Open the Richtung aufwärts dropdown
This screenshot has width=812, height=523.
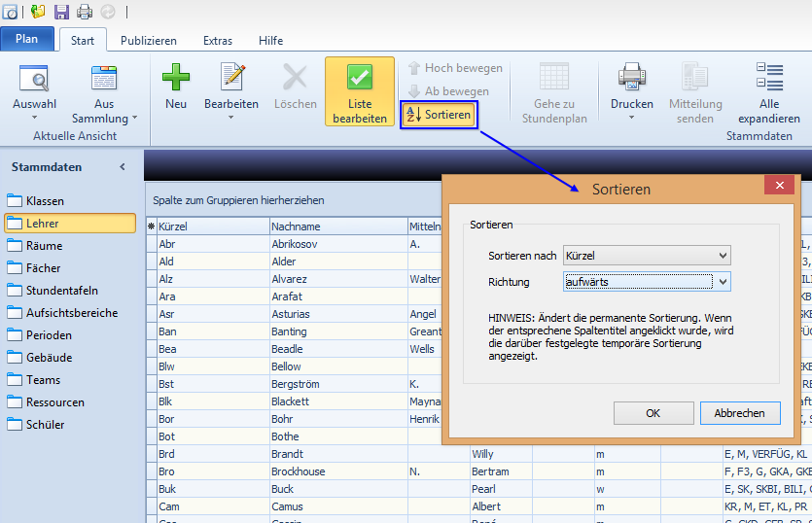coord(647,282)
